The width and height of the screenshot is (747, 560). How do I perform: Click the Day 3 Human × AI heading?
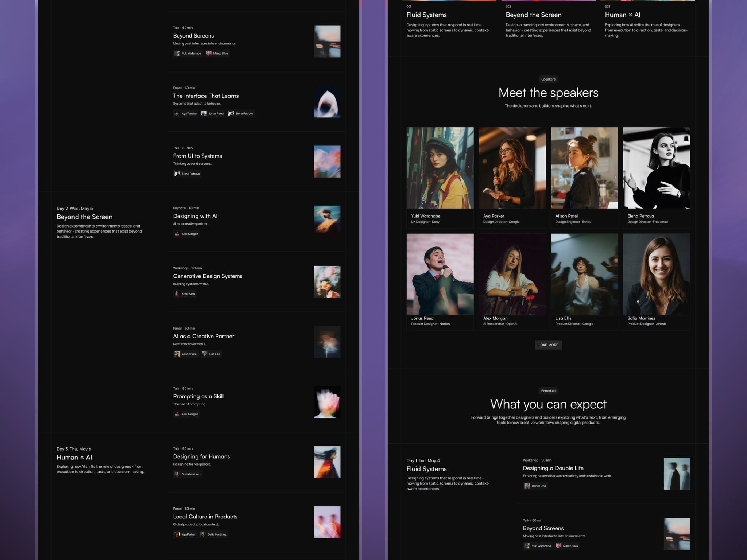click(74, 458)
